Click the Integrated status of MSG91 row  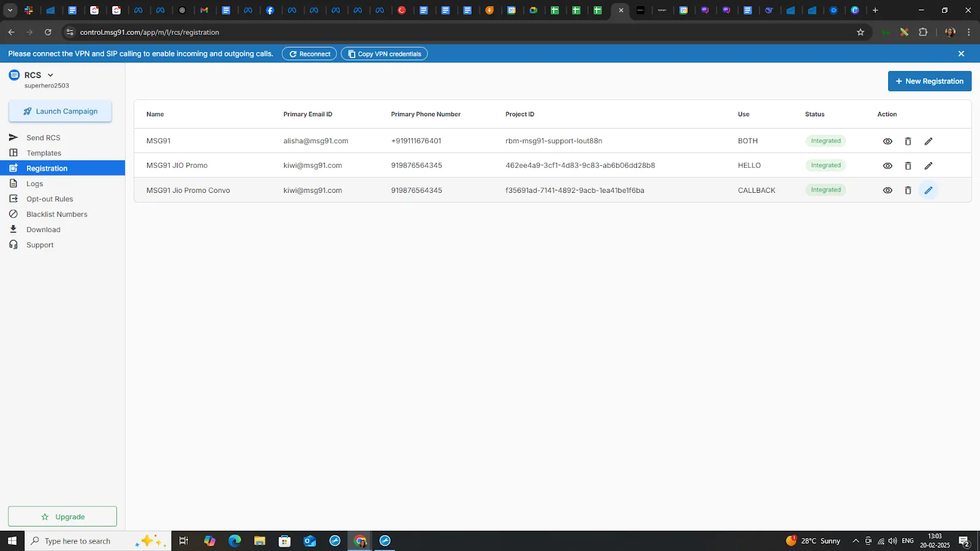[x=826, y=141]
